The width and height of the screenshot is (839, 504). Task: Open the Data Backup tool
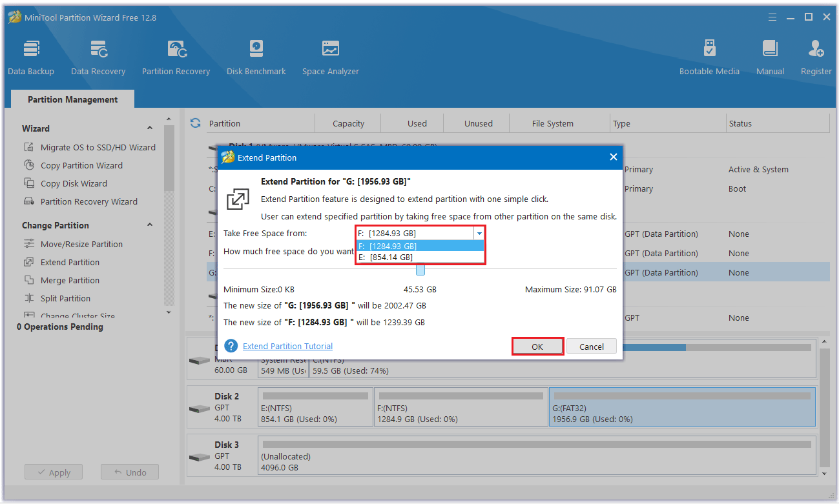pos(30,57)
